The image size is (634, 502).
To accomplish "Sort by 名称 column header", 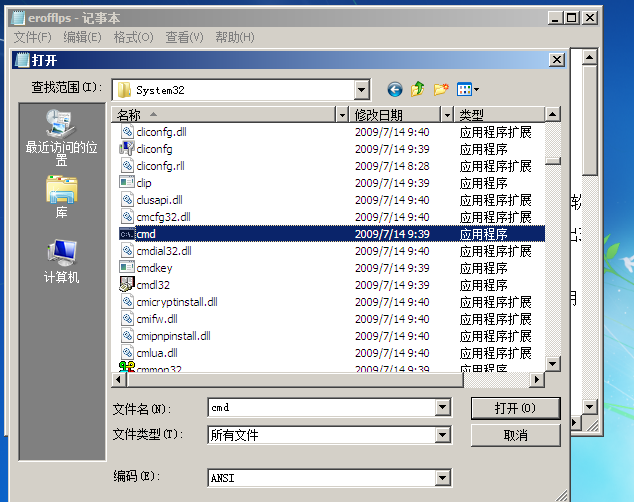I will tap(224, 115).
